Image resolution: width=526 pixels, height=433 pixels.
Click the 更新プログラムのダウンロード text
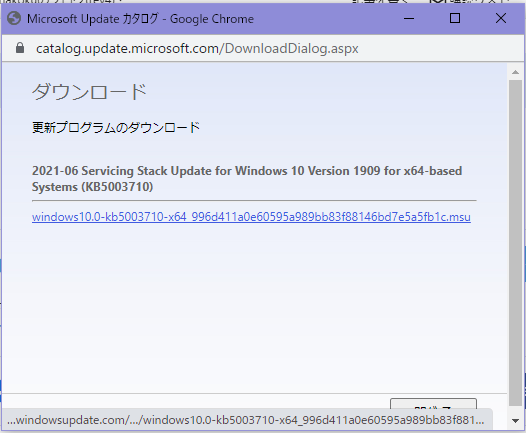tap(116, 127)
